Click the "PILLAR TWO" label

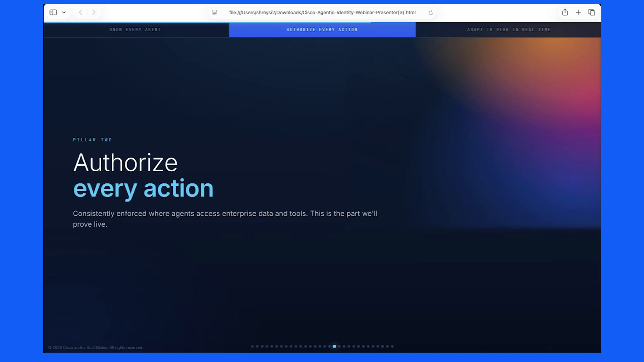93,140
